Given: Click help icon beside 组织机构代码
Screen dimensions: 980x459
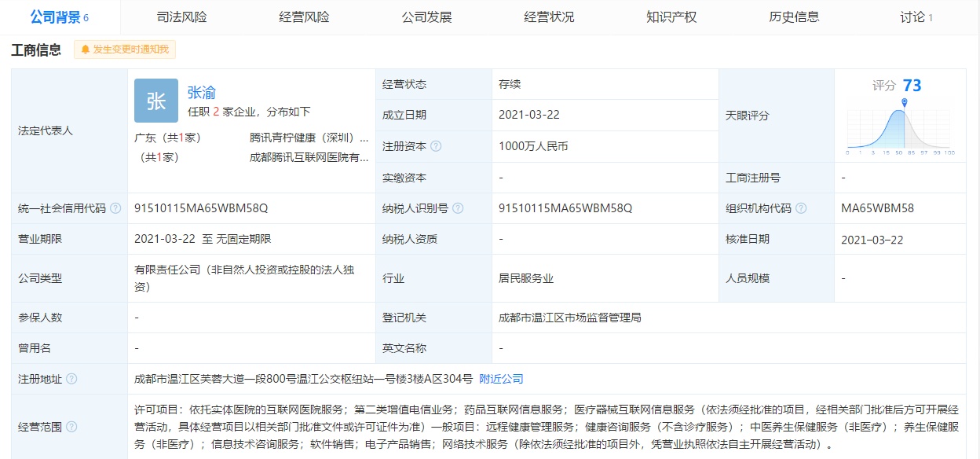Looking at the screenshot, I should coord(800,208).
